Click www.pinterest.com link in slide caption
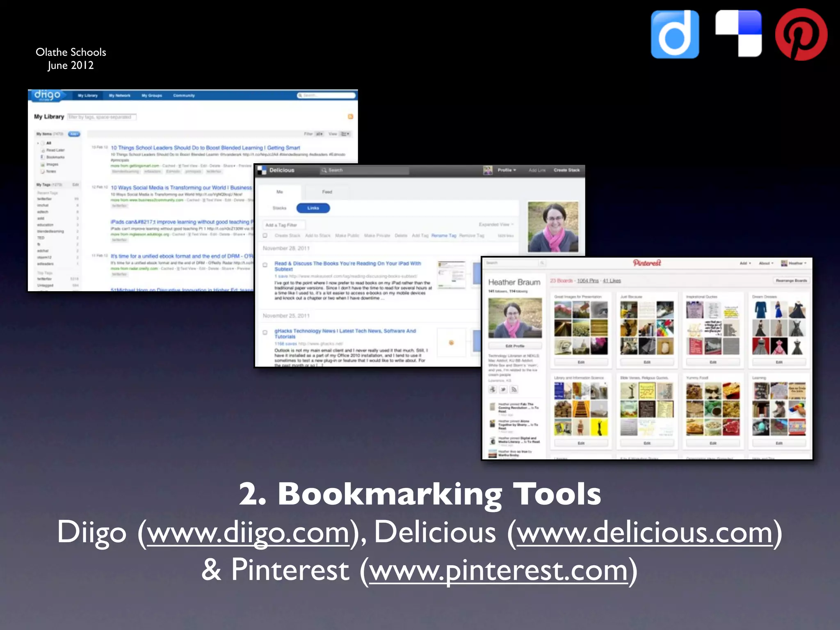The width and height of the screenshot is (840, 630). [x=498, y=571]
